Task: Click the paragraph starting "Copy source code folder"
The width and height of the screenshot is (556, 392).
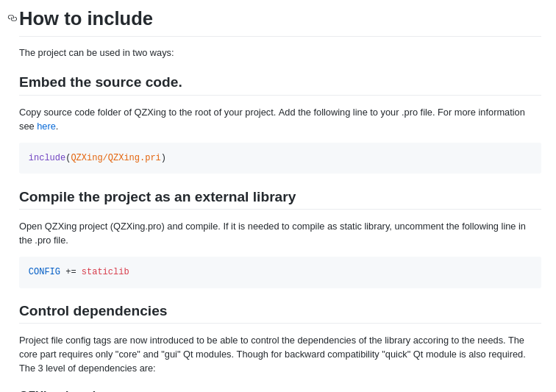Action: [272, 113]
